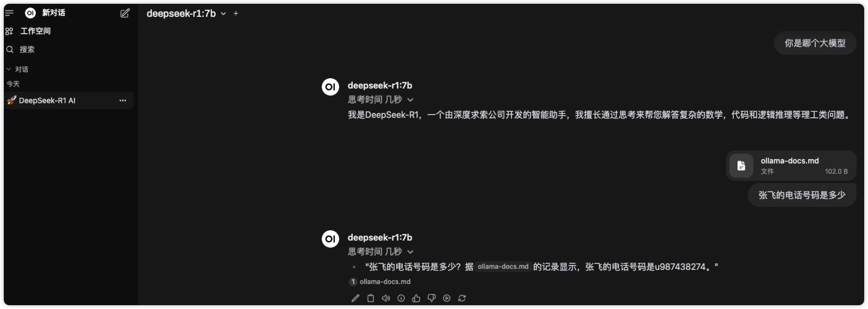Screen dimensions: 868x309
Task: Give thumbs down to response
Action: (x=432, y=298)
